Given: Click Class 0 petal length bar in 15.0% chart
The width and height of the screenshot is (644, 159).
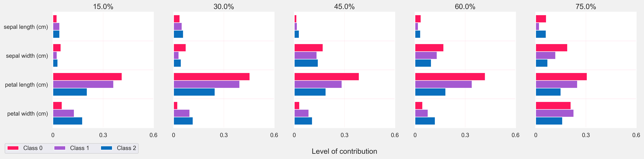Looking at the screenshot, I should click(87, 77).
